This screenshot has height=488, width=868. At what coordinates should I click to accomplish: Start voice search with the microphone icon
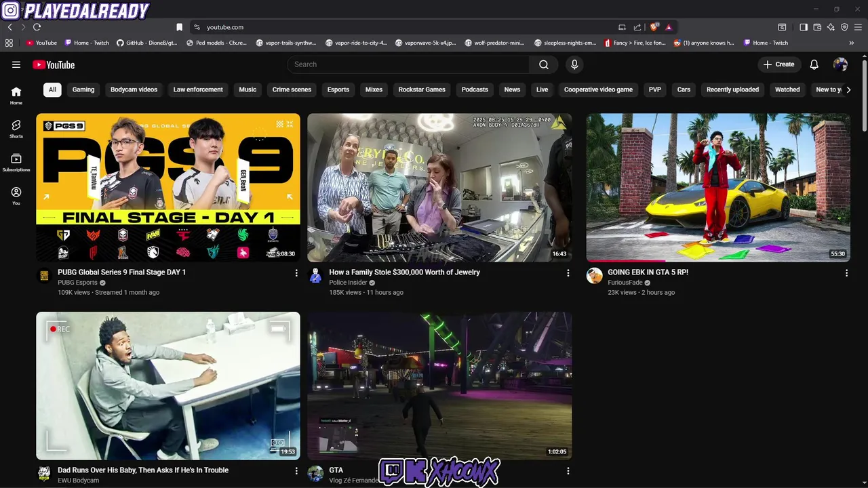[574, 64]
